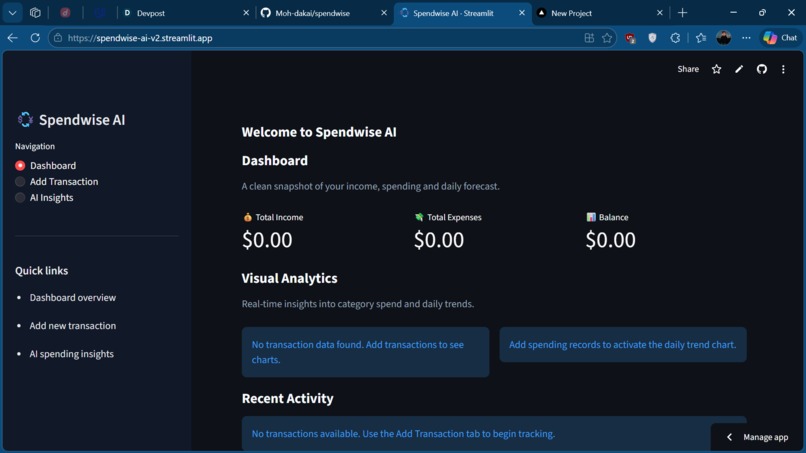The image size is (806, 453).
Task: Click the Total Expenses flying money icon
Action: (x=419, y=217)
